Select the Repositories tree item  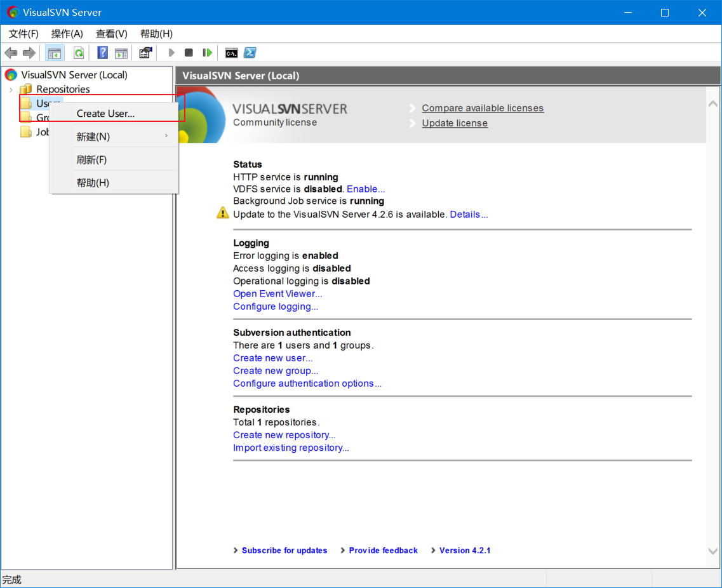63,89
